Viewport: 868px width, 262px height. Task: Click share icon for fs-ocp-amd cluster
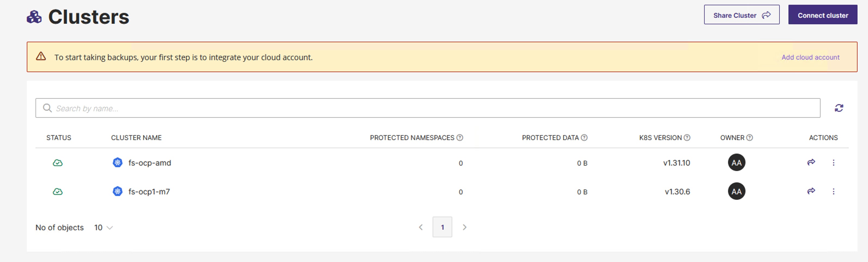pyautogui.click(x=811, y=163)
